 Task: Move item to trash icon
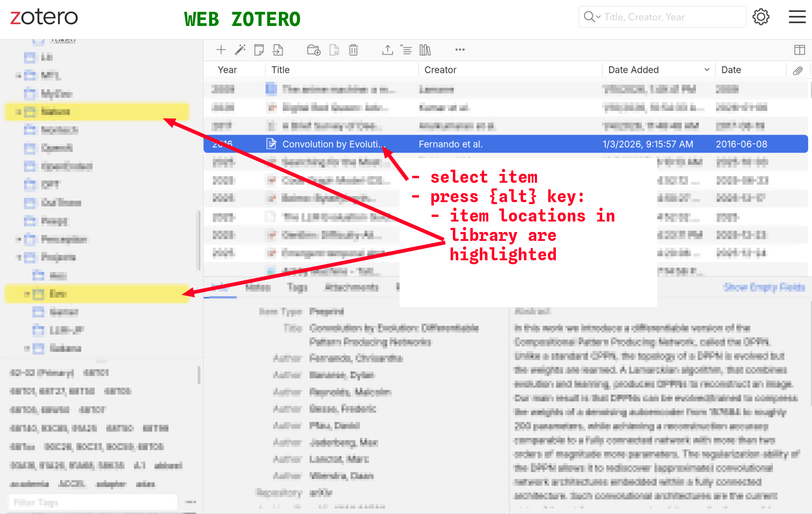pyautogui.click(x=353, y=50)
